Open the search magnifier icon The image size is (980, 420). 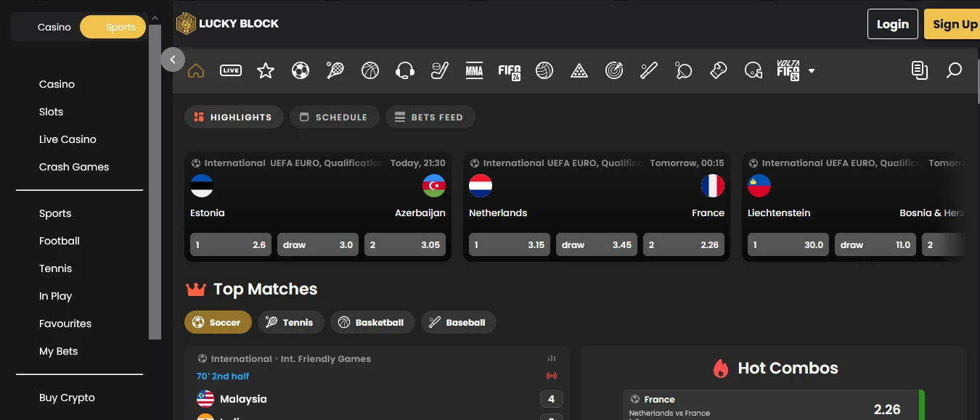(954, 70)
